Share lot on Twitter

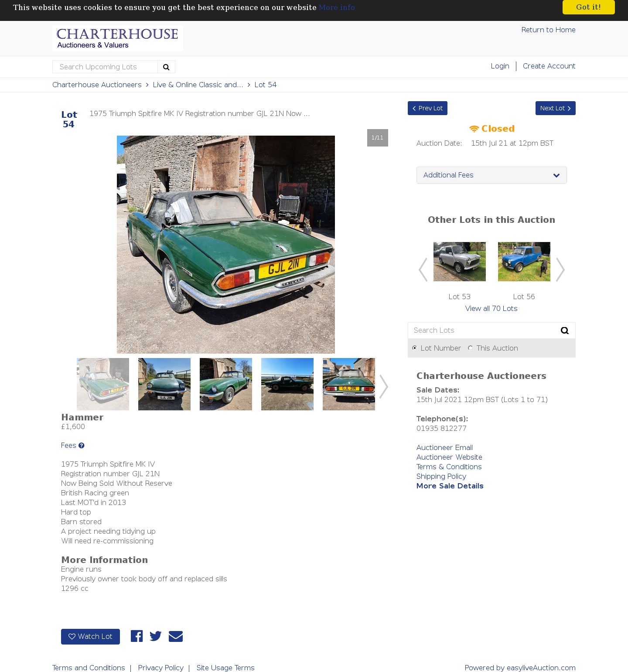[156, 636]
